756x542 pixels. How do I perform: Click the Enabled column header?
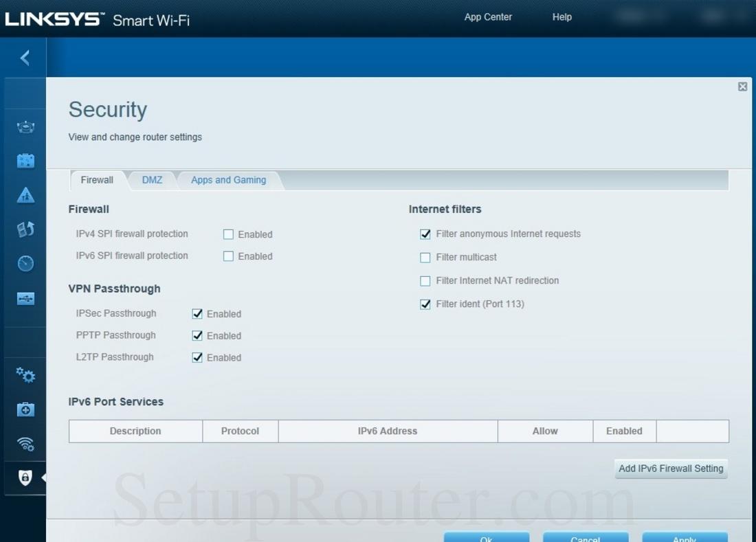click(x=624, y=431)
